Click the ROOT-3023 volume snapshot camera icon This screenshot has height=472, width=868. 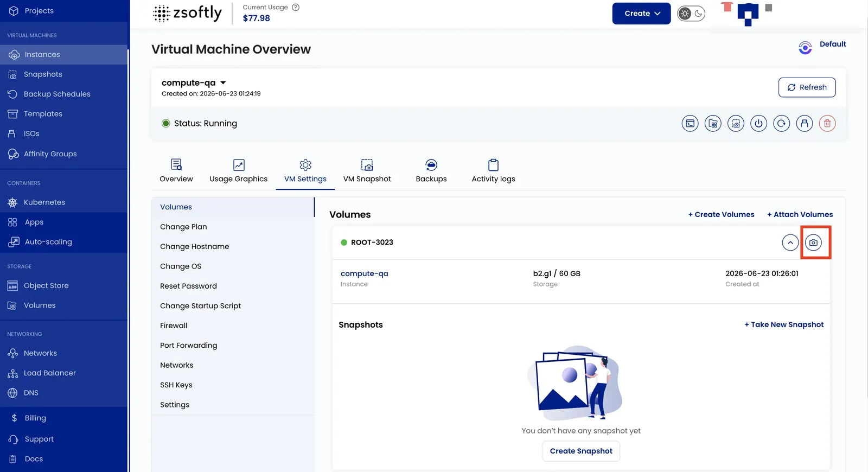coord(813,243)
